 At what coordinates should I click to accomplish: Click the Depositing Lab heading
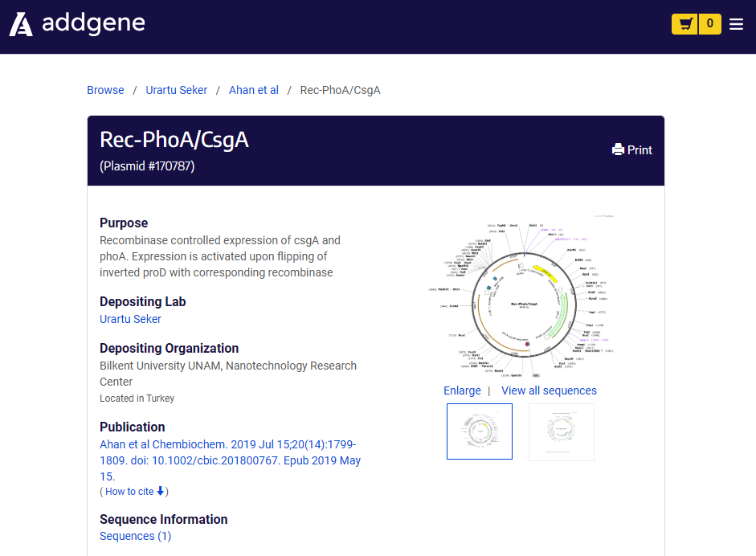coord(143,301)
